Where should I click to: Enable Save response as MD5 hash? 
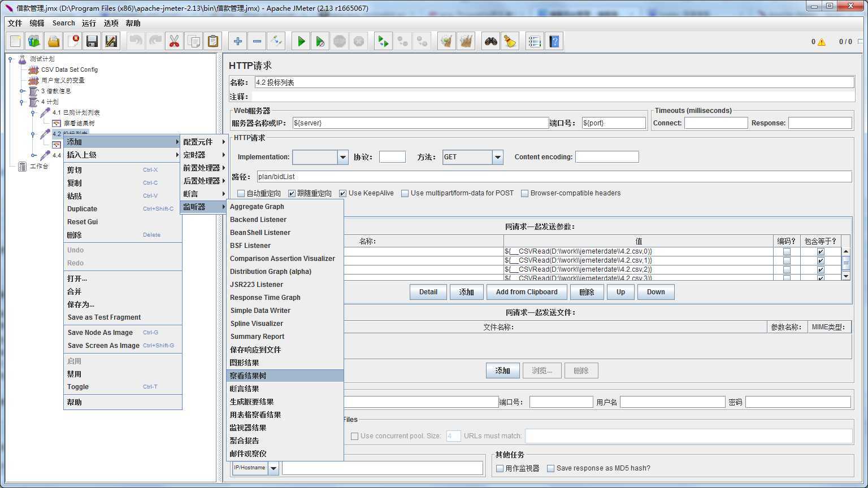click(x=550, y=468)
